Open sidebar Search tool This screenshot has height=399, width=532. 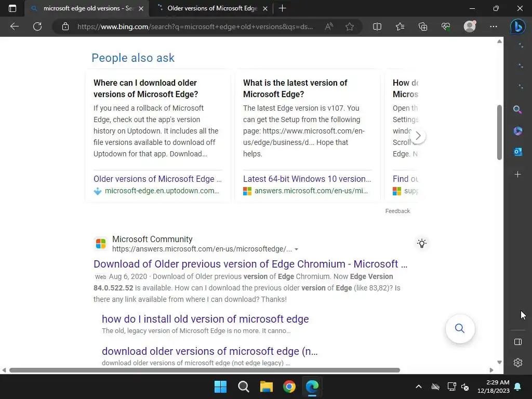pyautogui.click(x=517, y=110)
